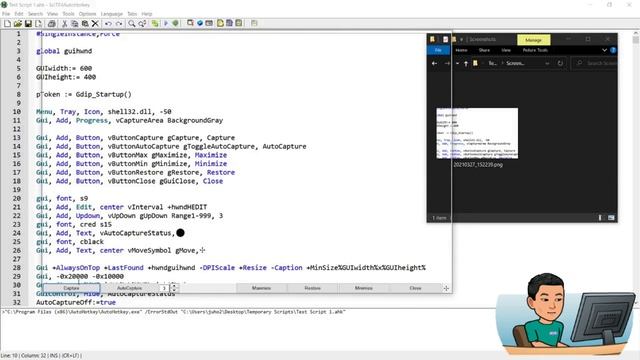Screen dimensions: 640x360
Task: Cut the selection with the scissors icon
Action: 64,24
